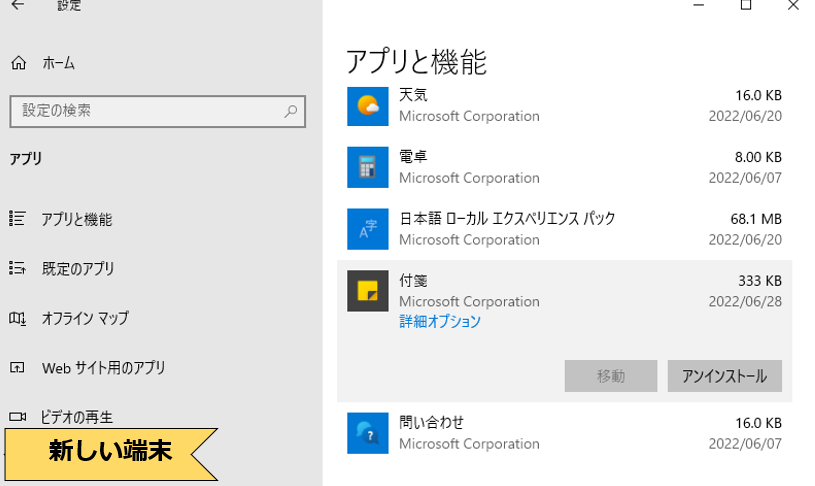Click the 8.00 KB size value

click(x=758, y=157)
